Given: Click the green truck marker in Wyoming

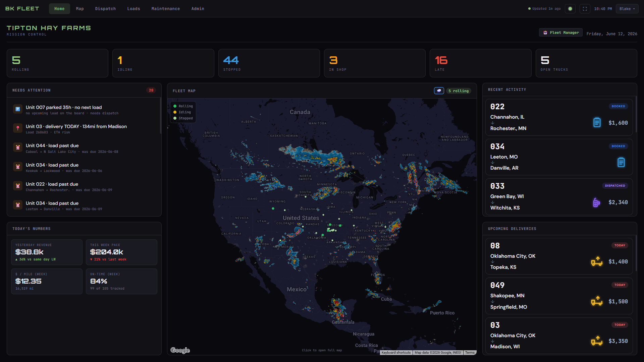Looking at the screenshot, I should [x=273, y=208].
